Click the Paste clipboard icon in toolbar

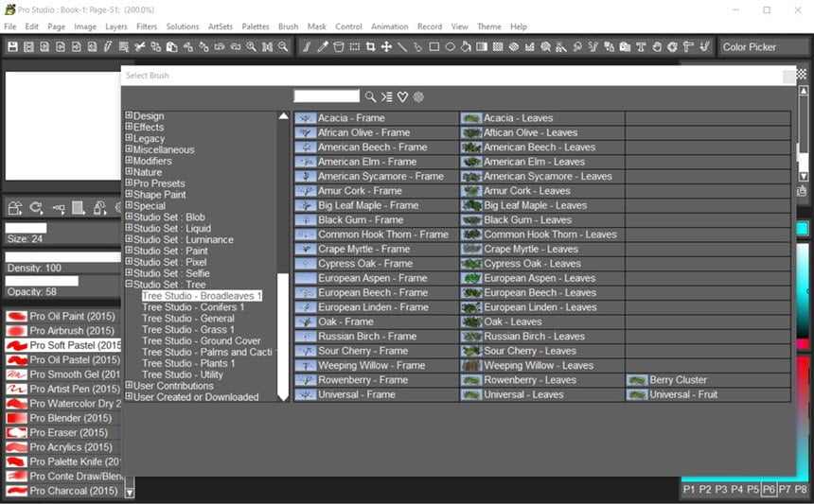click(x=171, y=46)
